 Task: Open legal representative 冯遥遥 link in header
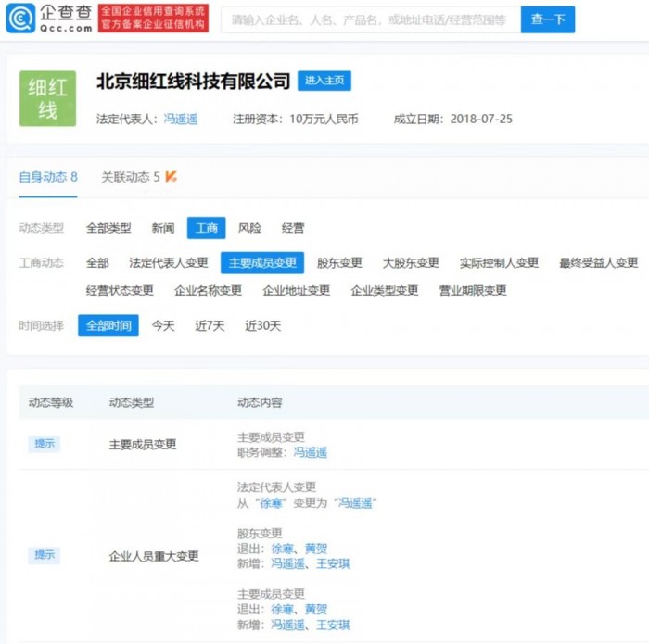181,120
